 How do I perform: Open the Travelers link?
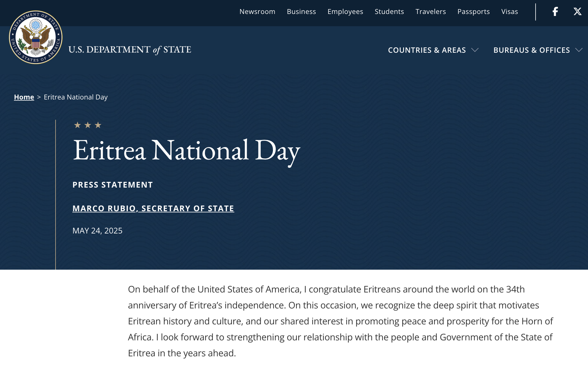pos(430,12)
